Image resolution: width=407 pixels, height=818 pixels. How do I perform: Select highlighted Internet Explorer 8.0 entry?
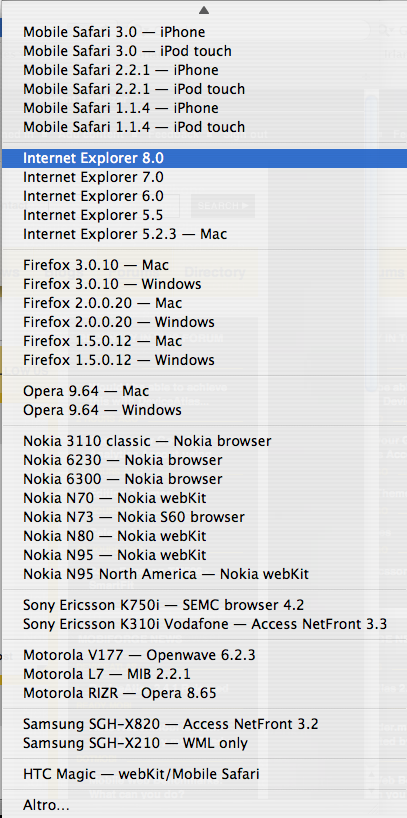pyautogui.click(x=204, y=158)
